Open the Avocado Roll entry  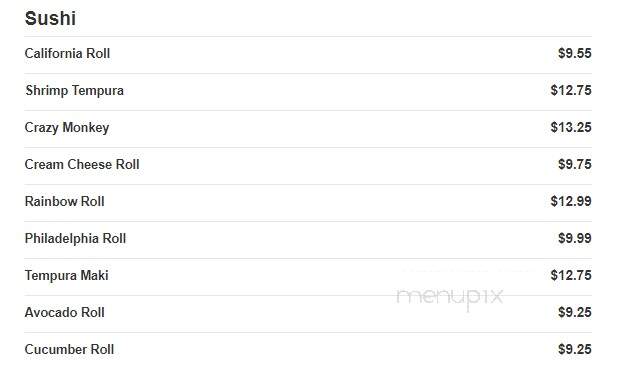[x=65, y=312]
